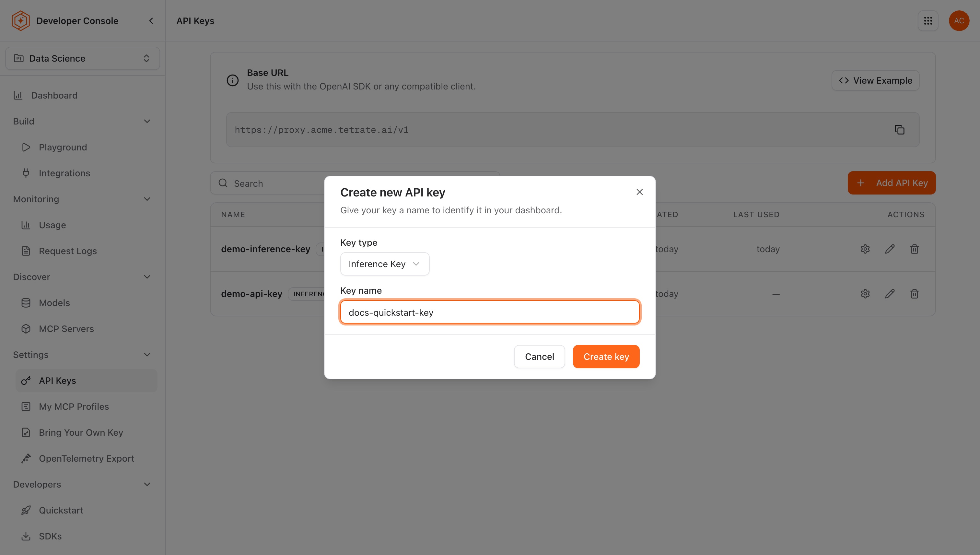The width and height of the screenshot is (980, 555).
Task: Open settings for demo-api-key
Action: (x=865, y=293)
